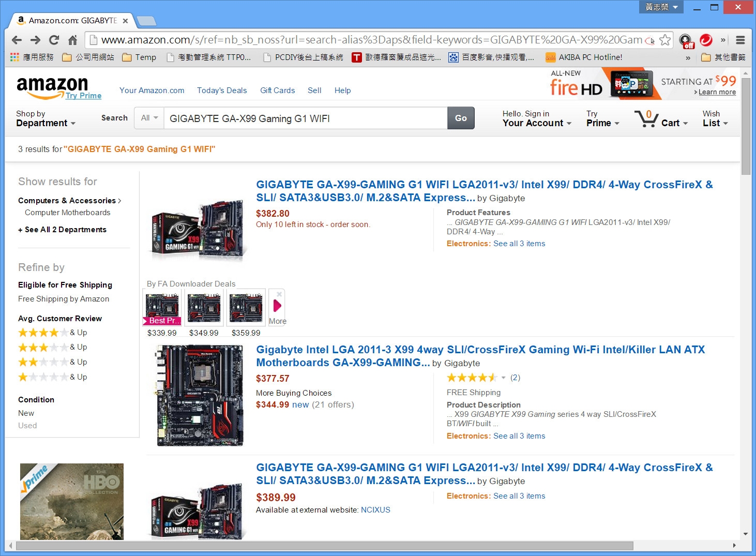Open Sell nav link
756x556 pixels.
click(314, 91)
